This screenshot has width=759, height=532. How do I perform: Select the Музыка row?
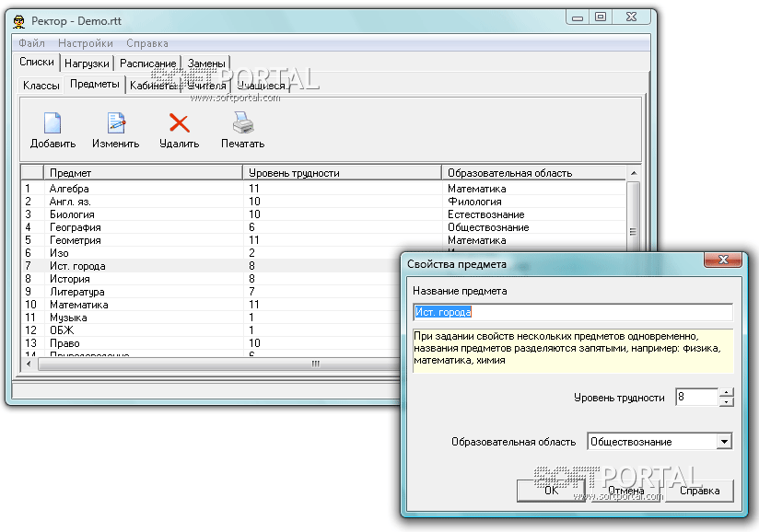coord(211,318)
